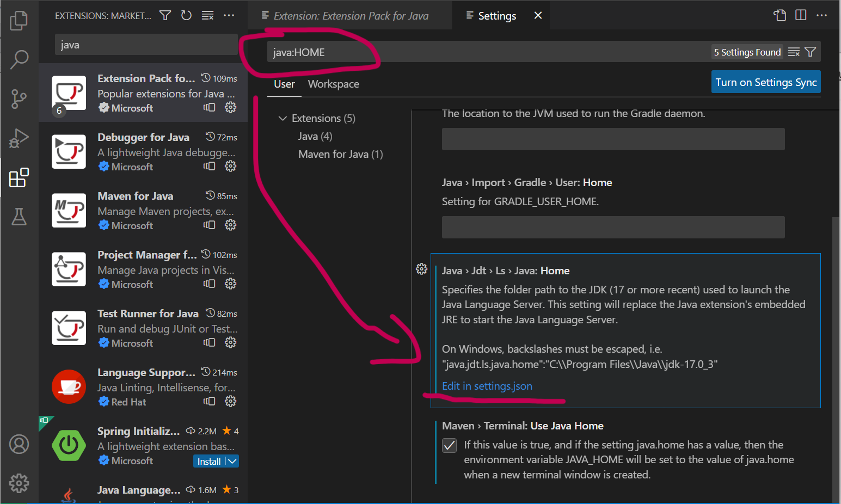Open Settings (JSON) editor icon
841x504 pixels.
click(780, 15)
